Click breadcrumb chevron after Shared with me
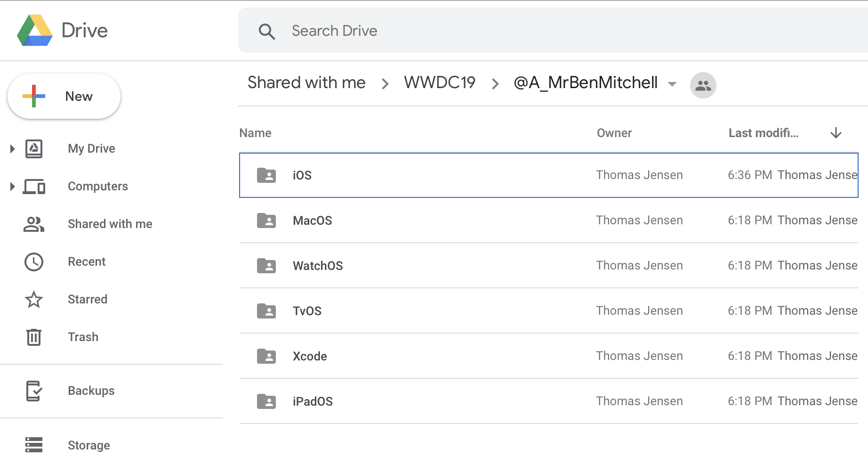 [x=385, y=84]
